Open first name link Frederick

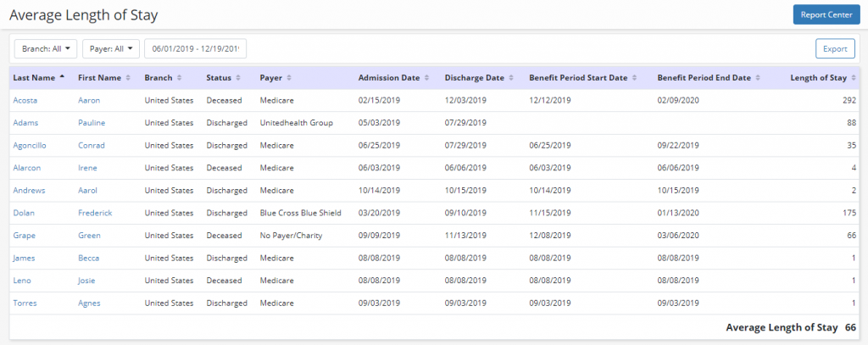coord(95,213)
